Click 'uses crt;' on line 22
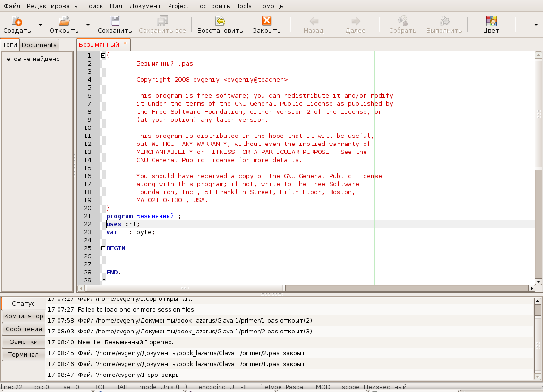 point(123,224)
